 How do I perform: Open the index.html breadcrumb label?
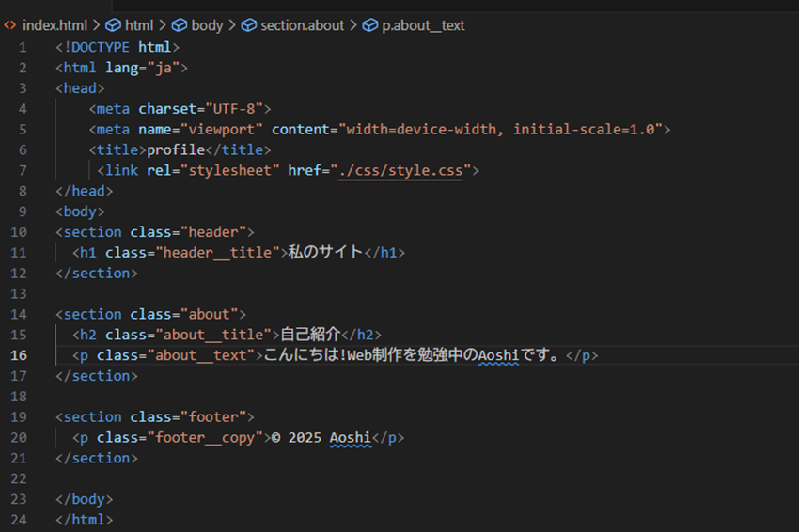[55, 25]
